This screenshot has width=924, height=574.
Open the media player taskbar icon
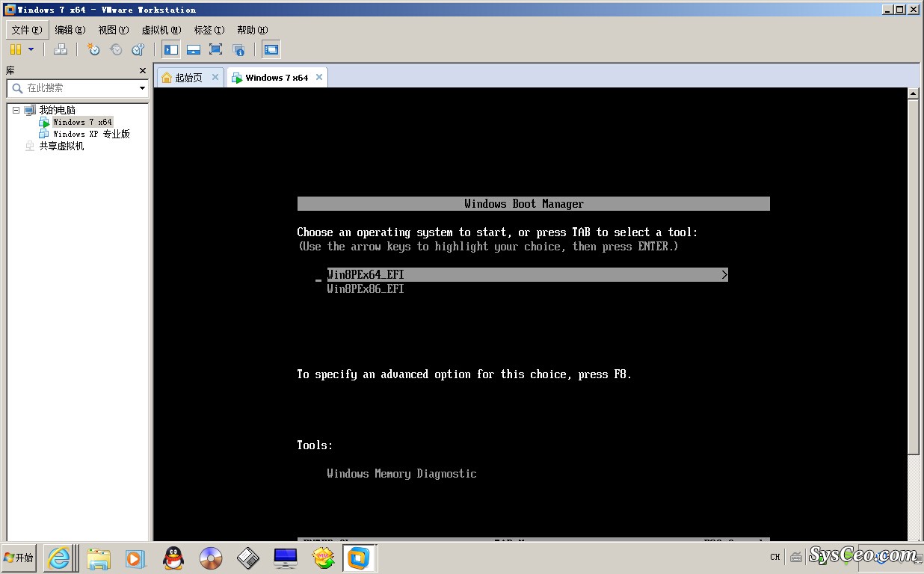click(x=135, y=558)
